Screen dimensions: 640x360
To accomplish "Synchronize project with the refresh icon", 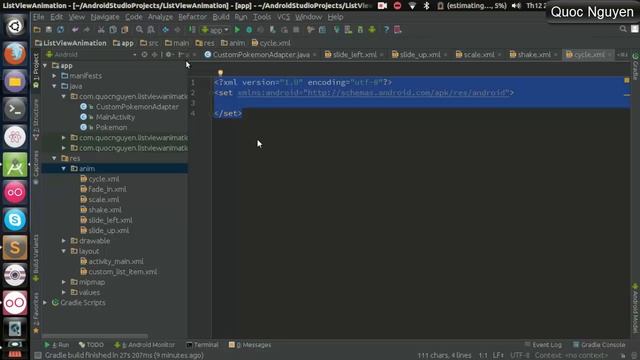I will [x=60, y=30].
